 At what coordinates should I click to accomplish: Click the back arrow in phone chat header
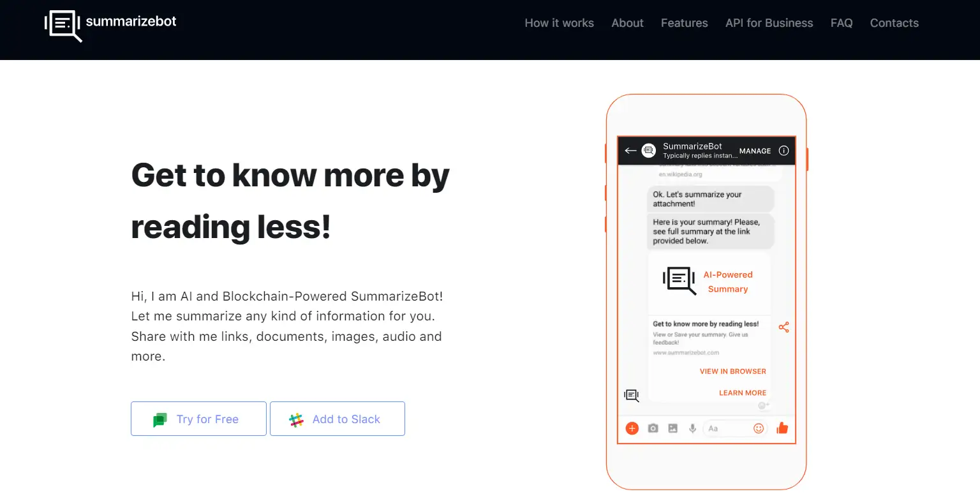(x=630, y=151)
